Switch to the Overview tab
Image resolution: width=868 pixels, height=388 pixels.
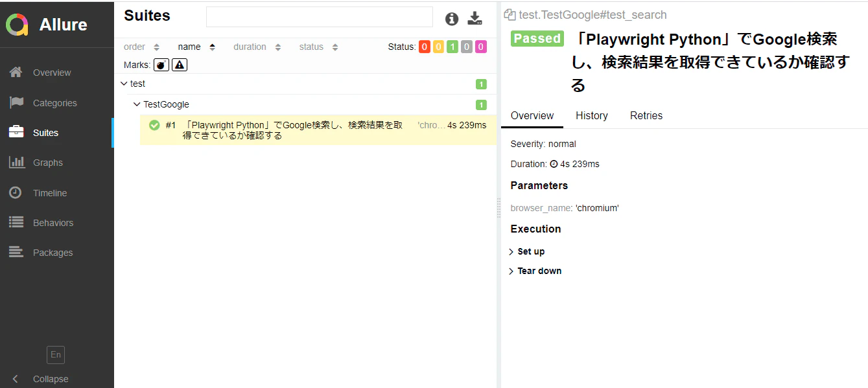pyautogui.click(x=532, y=115)
